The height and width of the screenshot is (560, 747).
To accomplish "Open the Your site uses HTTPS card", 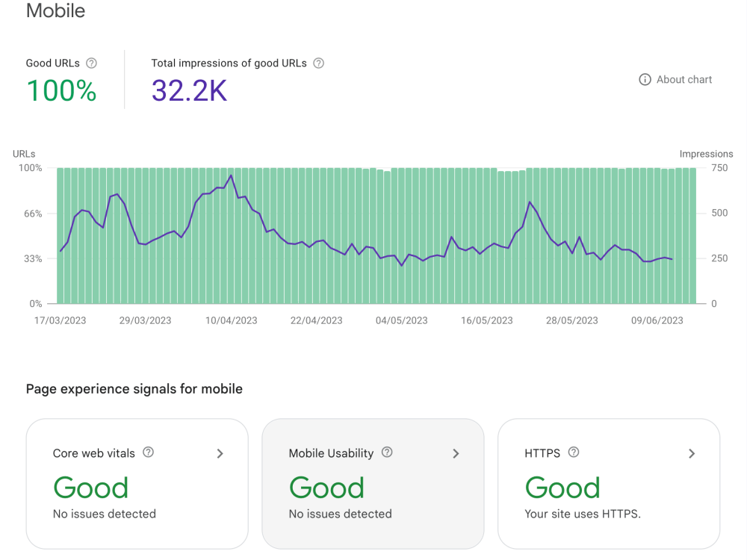I will click(x=609, y=484).
